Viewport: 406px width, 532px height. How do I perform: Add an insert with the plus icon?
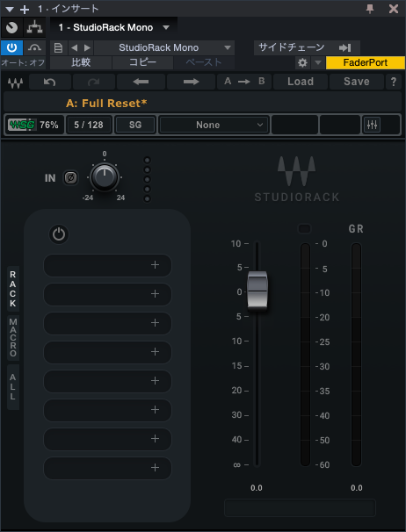pos(25,9)
